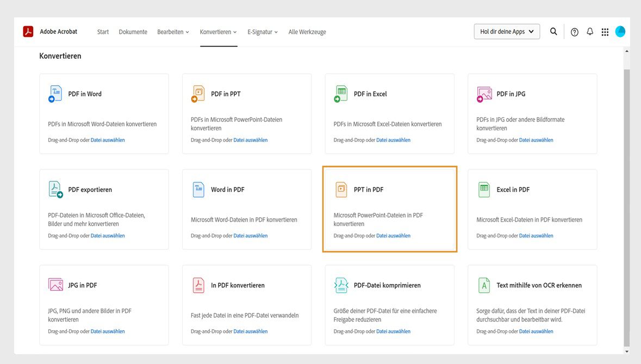Open the user profile avatar
The width and height of the screenshot is (641, 364).
620,32
